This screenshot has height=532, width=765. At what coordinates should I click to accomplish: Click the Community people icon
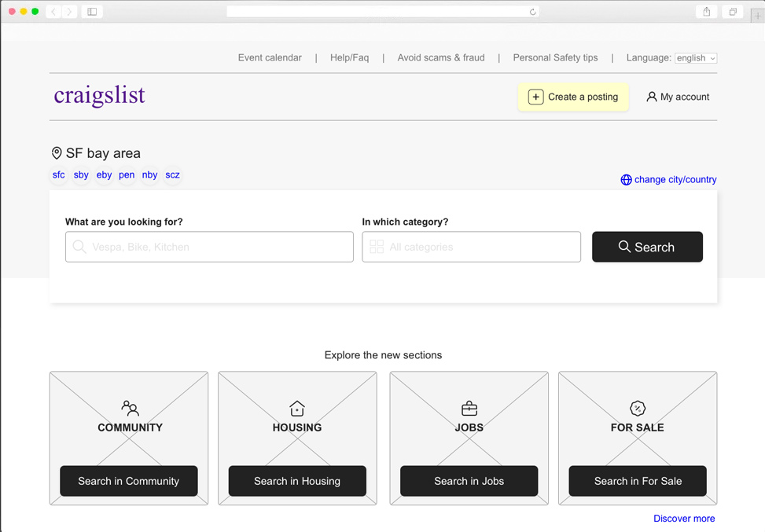[130, 408]
